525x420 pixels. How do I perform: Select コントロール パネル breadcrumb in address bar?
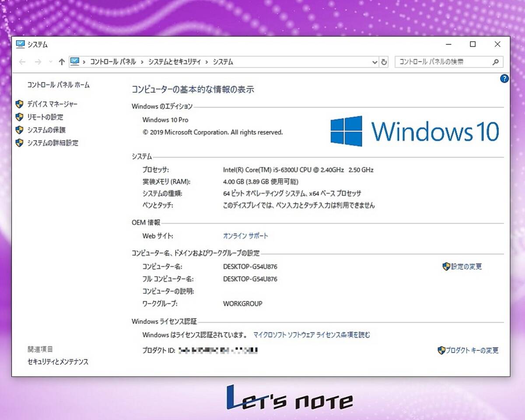point(113,62)
